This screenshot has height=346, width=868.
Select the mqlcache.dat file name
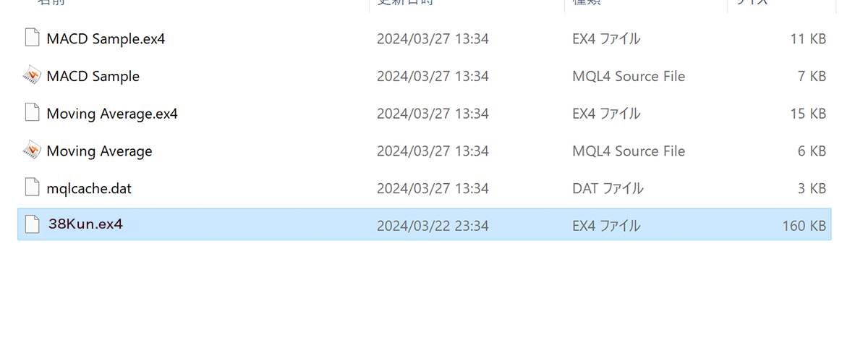click(x=89, y=189)
